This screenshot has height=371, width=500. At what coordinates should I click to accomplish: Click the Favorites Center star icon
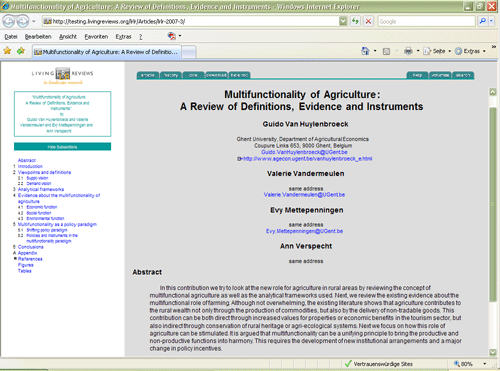tap(7, 51)
